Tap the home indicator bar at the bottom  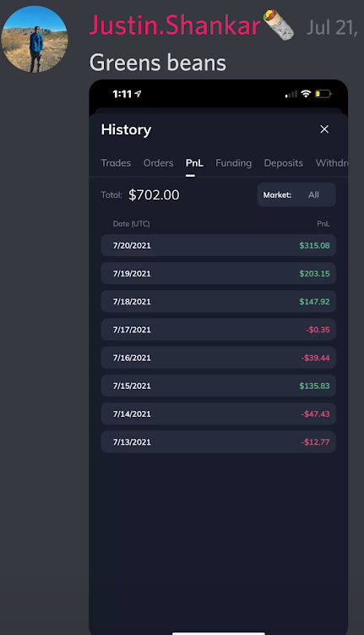click(x=219, y=633)
